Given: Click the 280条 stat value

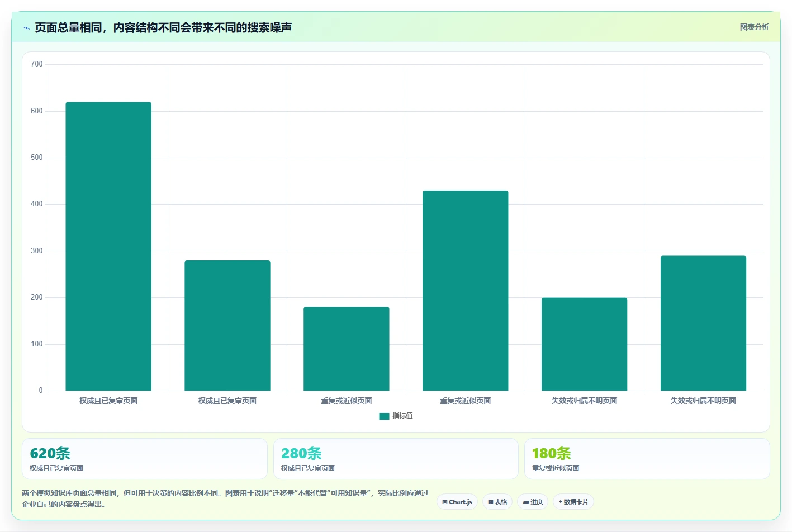Looking at the screenshot, I should click(x=301, y=453).
